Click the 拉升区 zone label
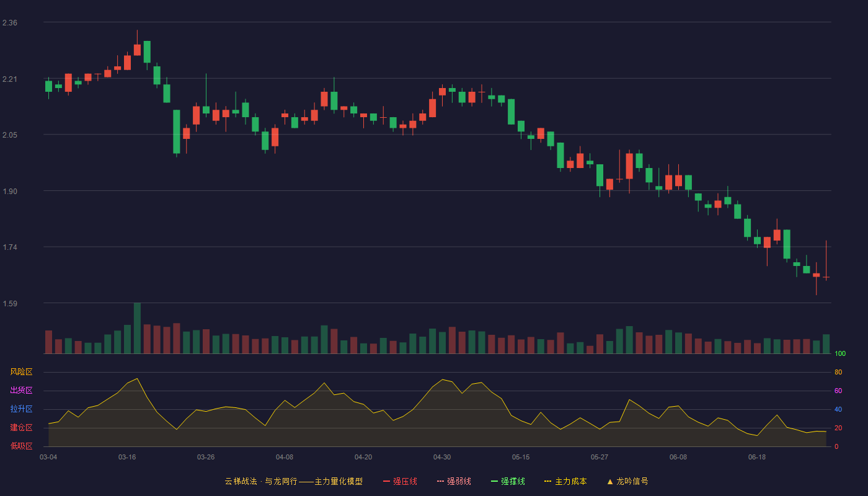 tap(22, 409)
